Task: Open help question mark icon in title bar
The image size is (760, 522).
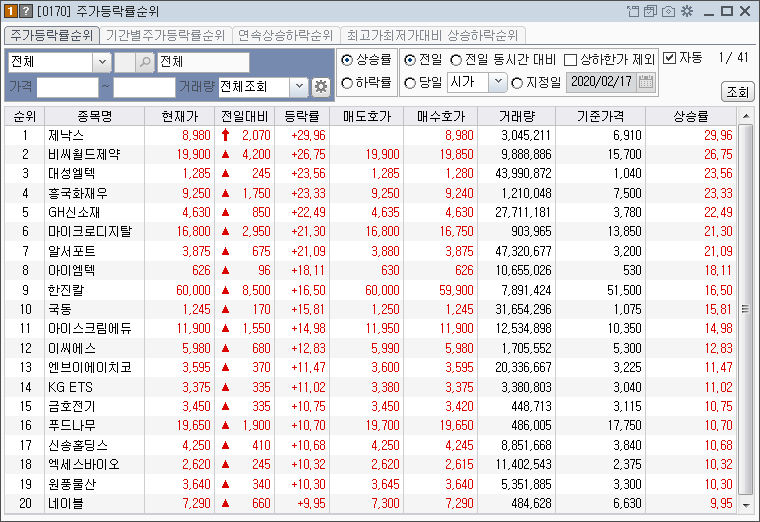Action: (26, 11)
